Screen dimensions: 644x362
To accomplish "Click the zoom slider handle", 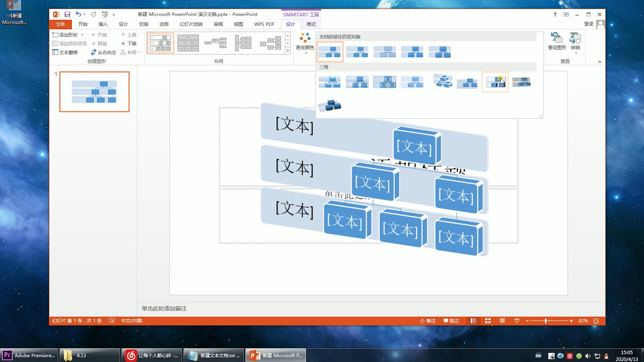I will click(x=546, y=321).
